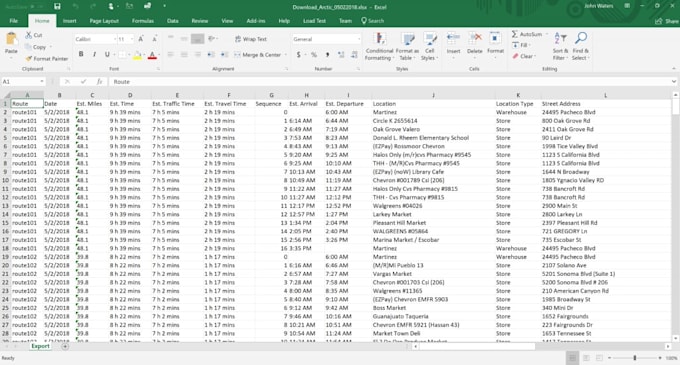Viewport: 680px width, 365px height.
Task: Collapse the ribbon with the arrow
Action: pos(673,69)
